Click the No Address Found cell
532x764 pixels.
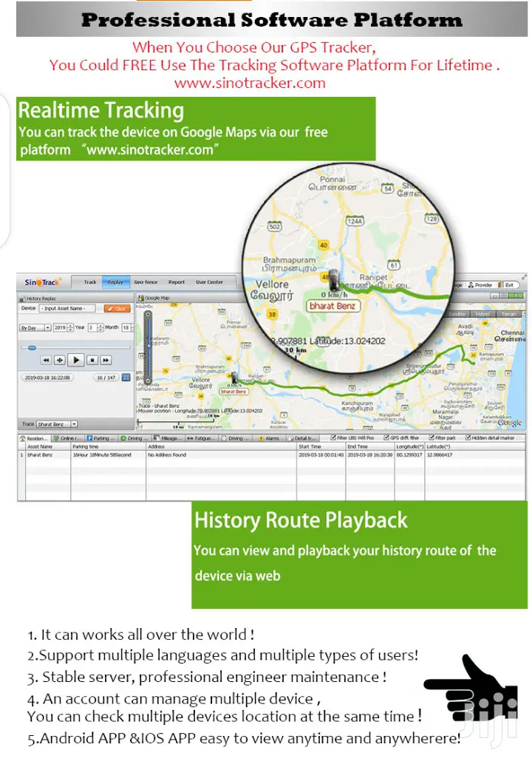pyautogui.click(x=221, y=455)
